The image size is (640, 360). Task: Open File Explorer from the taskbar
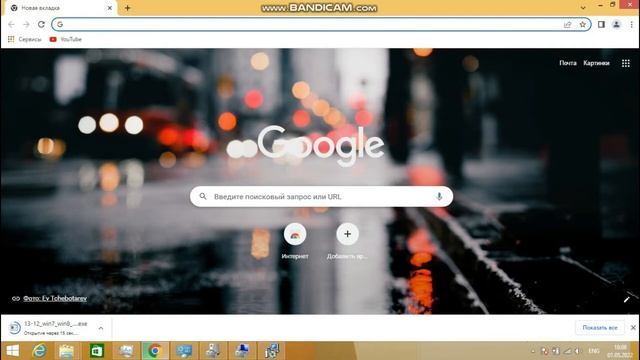67,351
